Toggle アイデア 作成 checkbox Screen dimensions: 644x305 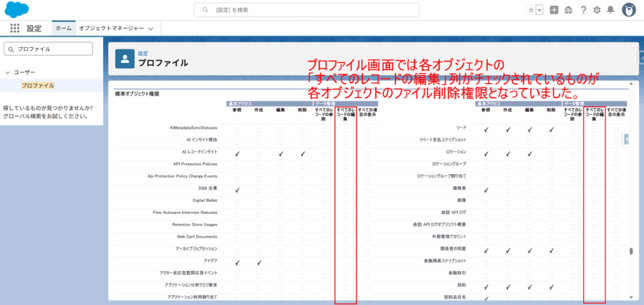click(x=258, y=263)
